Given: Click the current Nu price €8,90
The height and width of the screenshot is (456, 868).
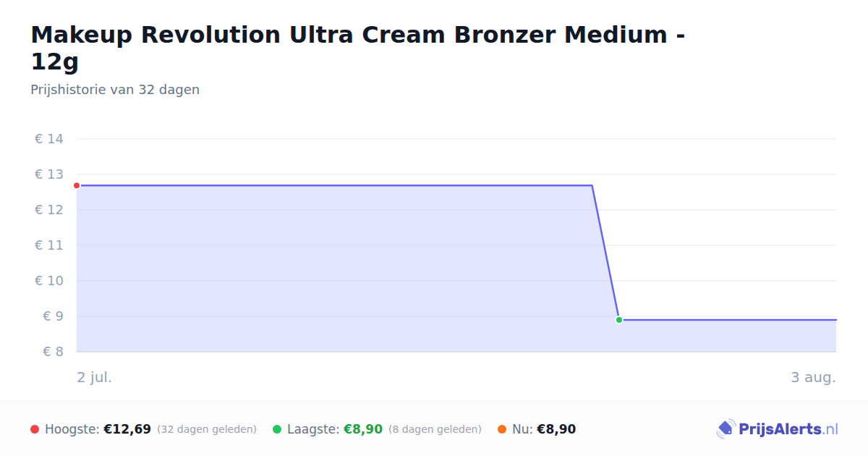Looking at the screenshot, I should [x=556, y=429].
